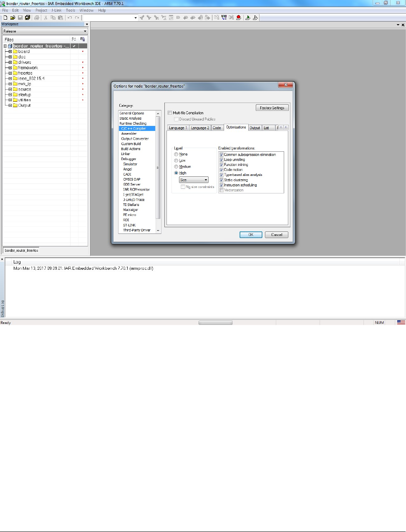The height and width of the screenshot is (532, 406).
Task: Click Category list scroll down arrow
Action: [x=158, y=231]
